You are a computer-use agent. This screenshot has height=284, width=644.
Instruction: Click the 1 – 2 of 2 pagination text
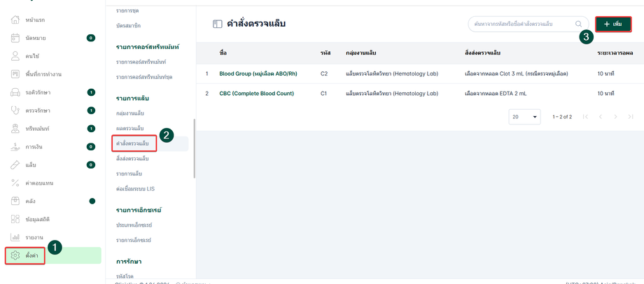(562, 117)
